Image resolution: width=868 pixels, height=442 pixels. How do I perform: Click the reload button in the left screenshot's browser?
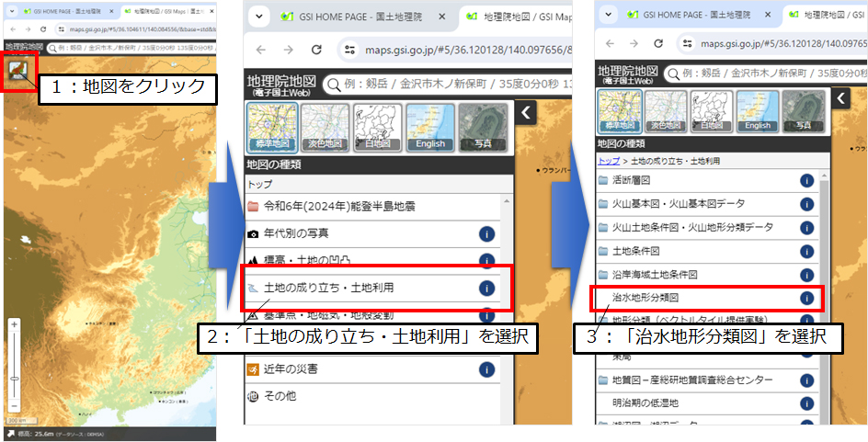pyautogui.click(x=44, y=28)
